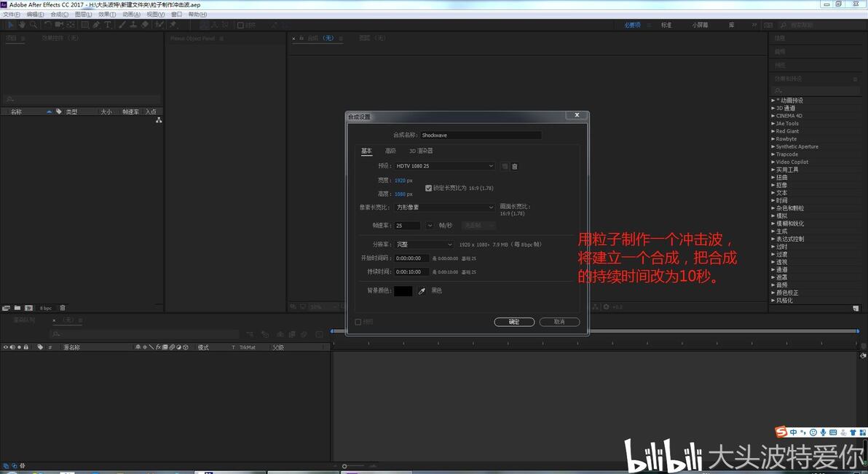Delete selected project item trash icon
This screenshot has height=474, width=868.
click(63, 308)
